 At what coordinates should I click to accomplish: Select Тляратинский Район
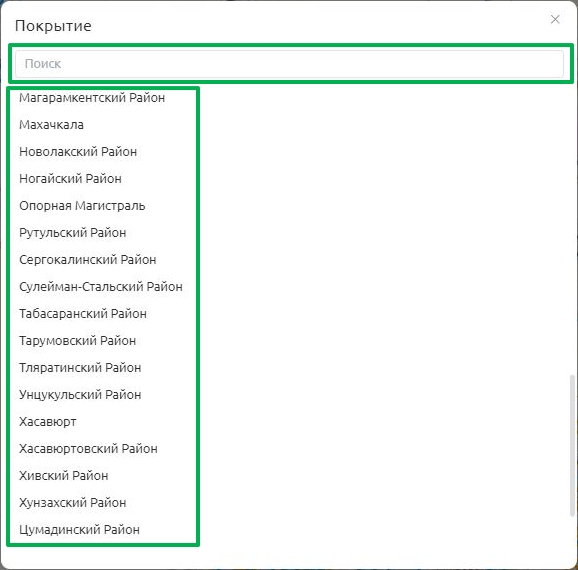click(x=80, y=368)
